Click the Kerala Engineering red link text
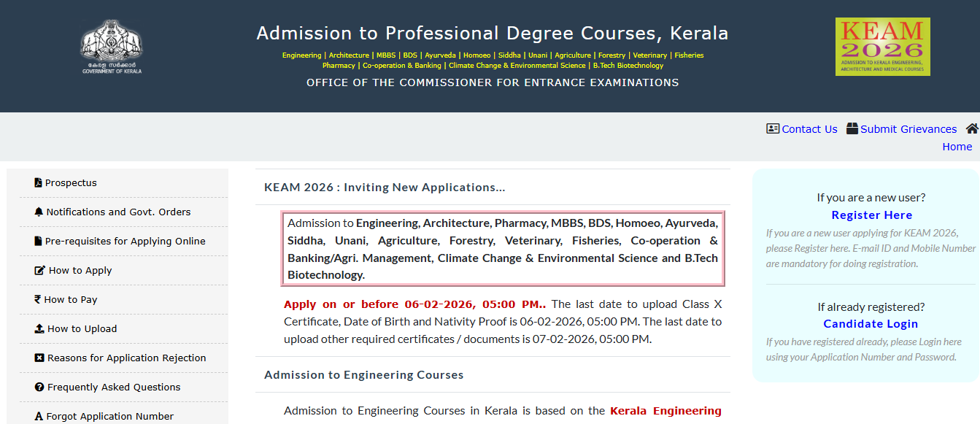Viewport: 980px width, 424px height. [x=664, y=410]
